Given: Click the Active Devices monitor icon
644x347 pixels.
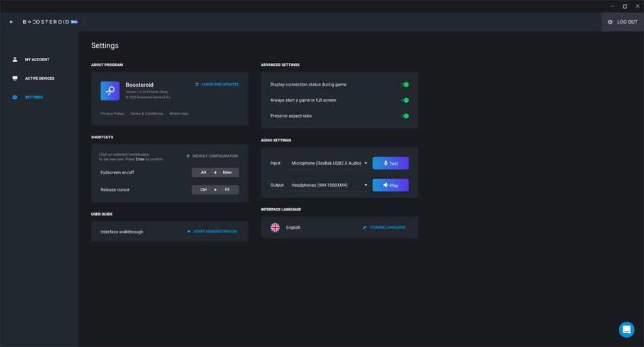Looking at the screenshot, I should [x=15, y=79].
